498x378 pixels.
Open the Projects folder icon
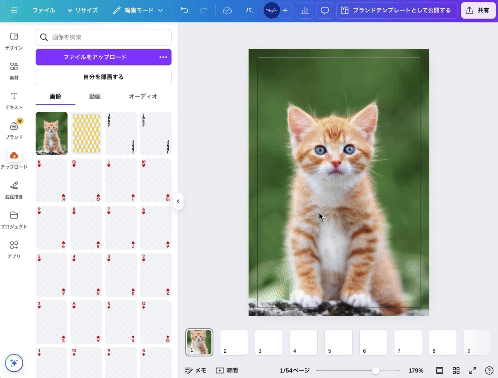pyautogui.click(x=14, y=219)
